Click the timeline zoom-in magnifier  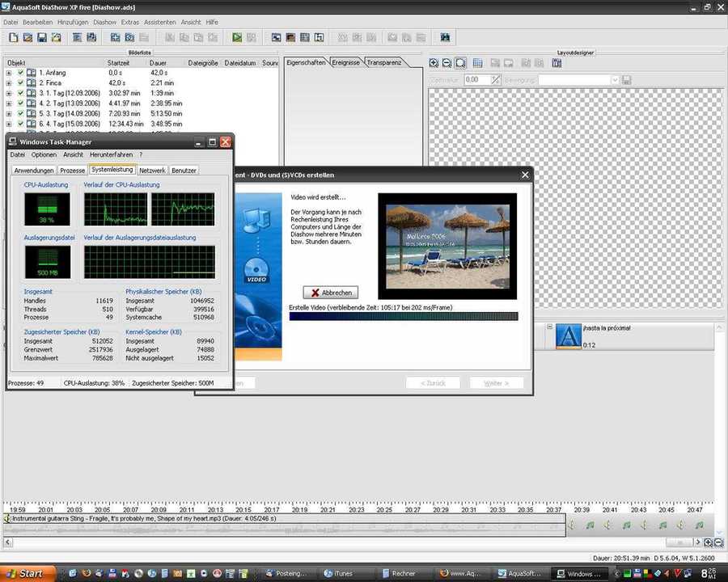click(708, 542)
